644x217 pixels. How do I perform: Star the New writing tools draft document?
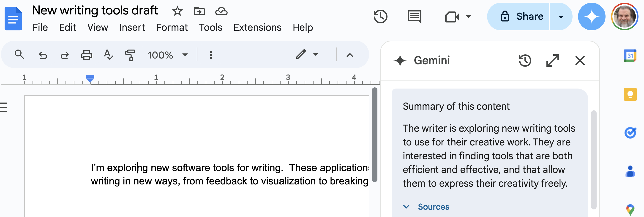pyautogui.click(x=177, y=11)
